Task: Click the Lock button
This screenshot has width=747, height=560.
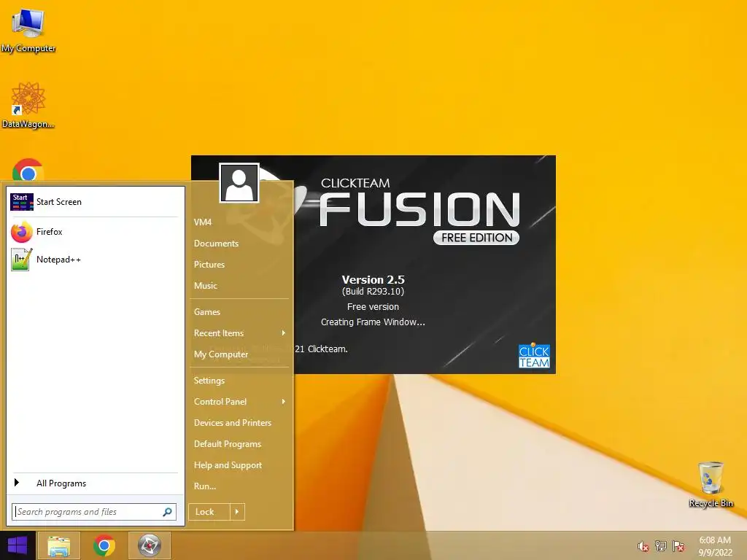Action: (x=209, y=512)
